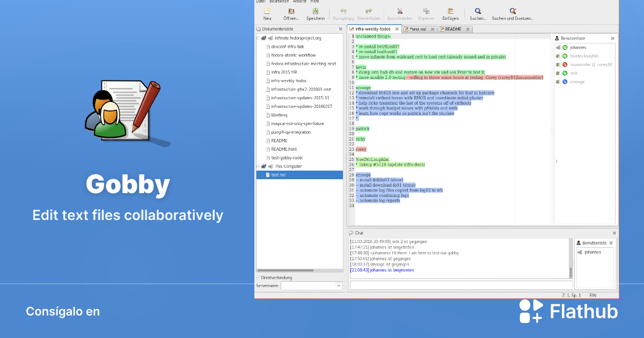The height and width of the screenshot is (338, 644).
Task: Select user smooge in the Benutzerliste
Action: tap(577, 81)
